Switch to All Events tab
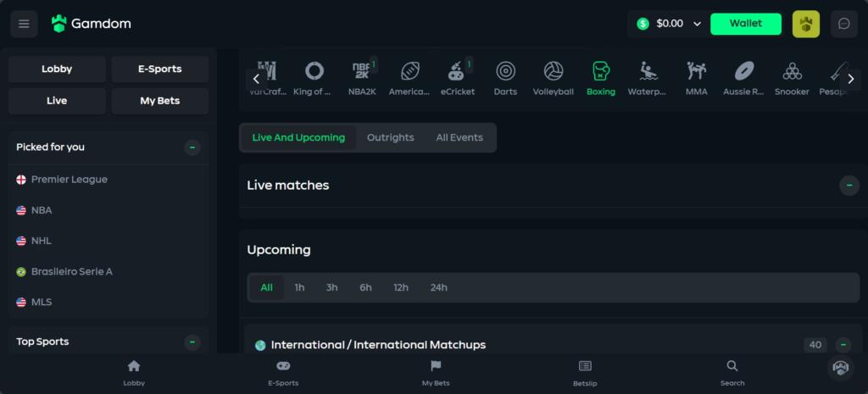 click(x=459, y=138)
